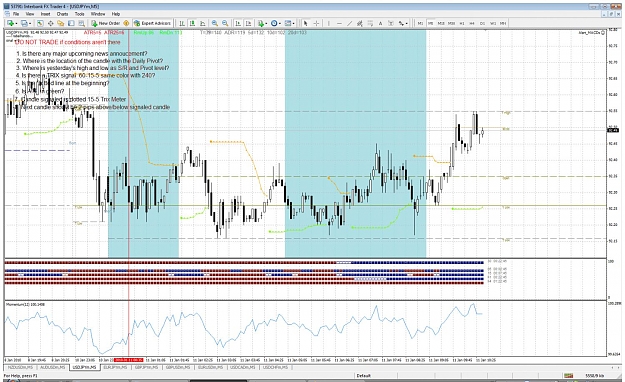
Task: Select the crosshair tool
Action: (x=316, y=23)
